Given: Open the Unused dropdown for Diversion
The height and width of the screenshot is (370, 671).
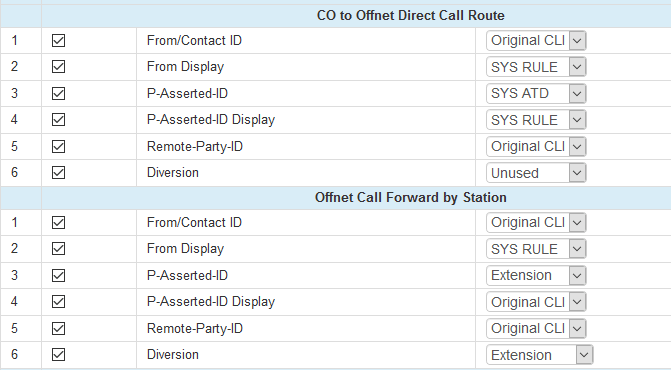Looking at the screenshot, I should click(x=536, y=173).
